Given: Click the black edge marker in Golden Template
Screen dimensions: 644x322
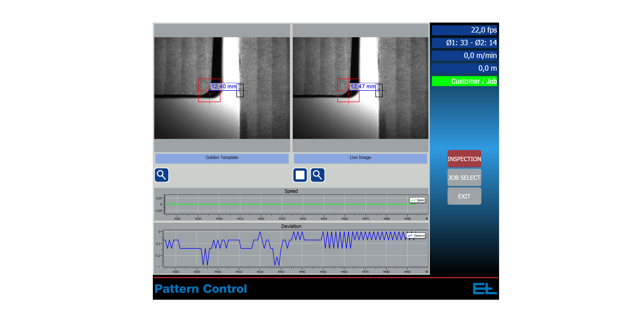Looking at the screenshot, I should (x=240, y=90).
